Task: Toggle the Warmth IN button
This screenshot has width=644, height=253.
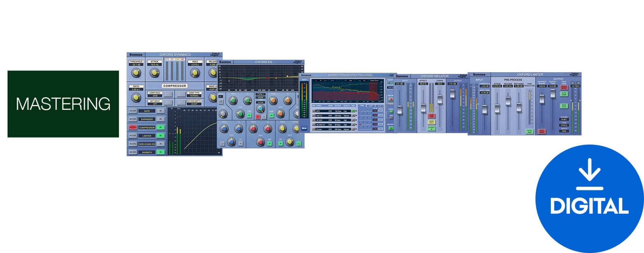Action: coord(161,152)
